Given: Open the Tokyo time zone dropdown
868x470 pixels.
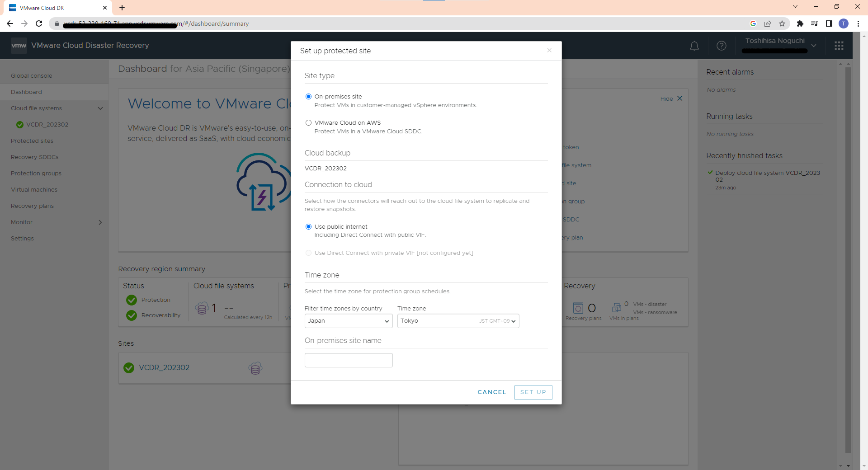Looking at the screenshot, I should click(458, 321).
